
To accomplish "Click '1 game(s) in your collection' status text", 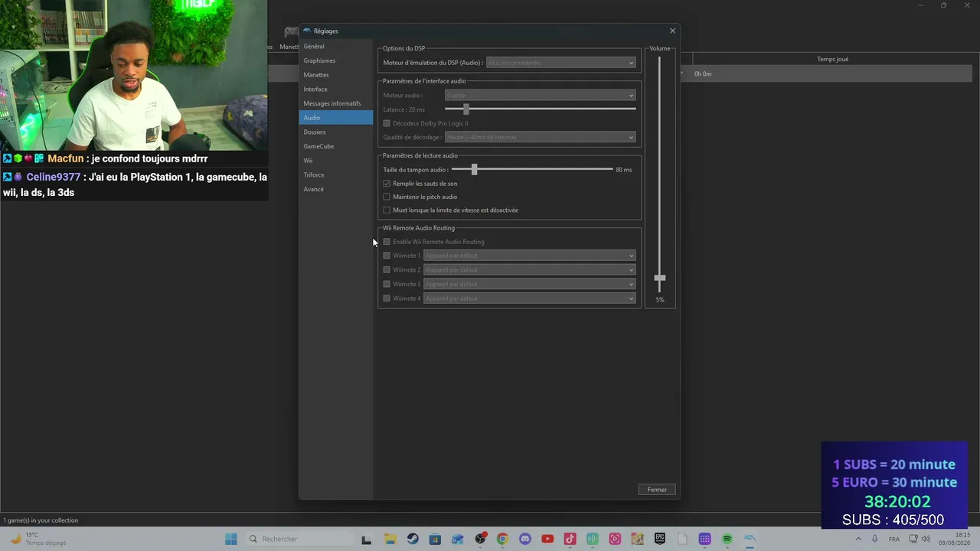I will [x=41, y=520].
